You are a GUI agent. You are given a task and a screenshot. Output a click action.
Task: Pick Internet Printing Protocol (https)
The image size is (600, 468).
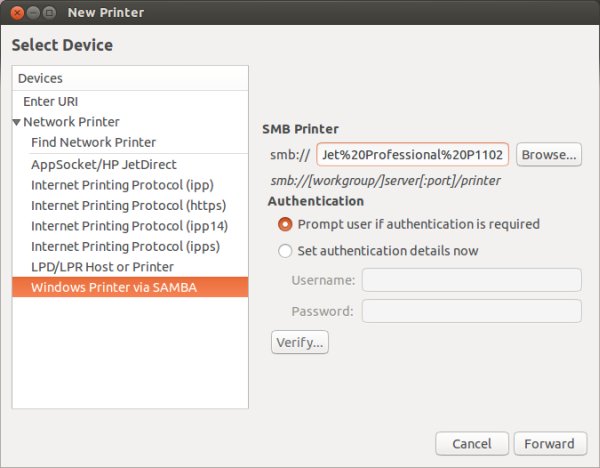tap(127, 205)
